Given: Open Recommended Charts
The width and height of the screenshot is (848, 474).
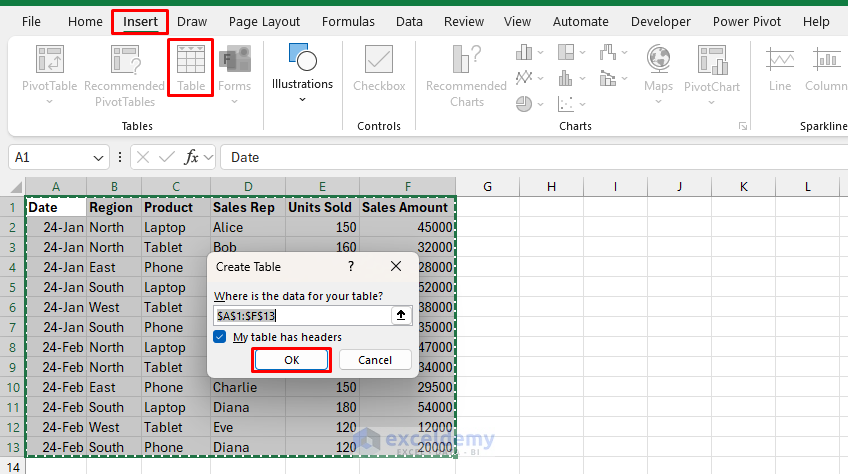Looking at the screenshot, I should (466, 75).
